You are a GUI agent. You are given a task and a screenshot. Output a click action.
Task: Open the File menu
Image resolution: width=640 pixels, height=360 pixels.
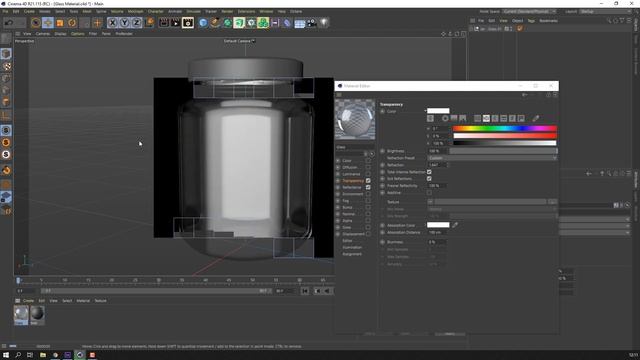(x=5, y=11)
